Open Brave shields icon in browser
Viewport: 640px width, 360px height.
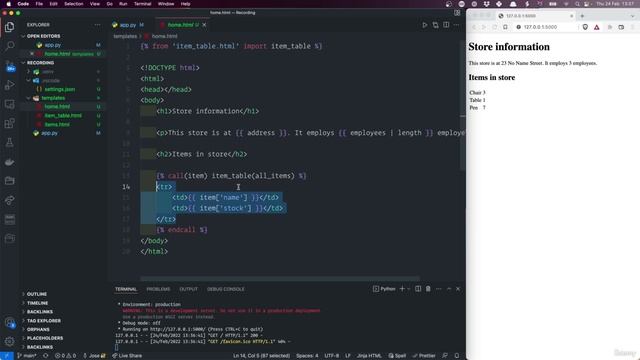coord(585,27)
